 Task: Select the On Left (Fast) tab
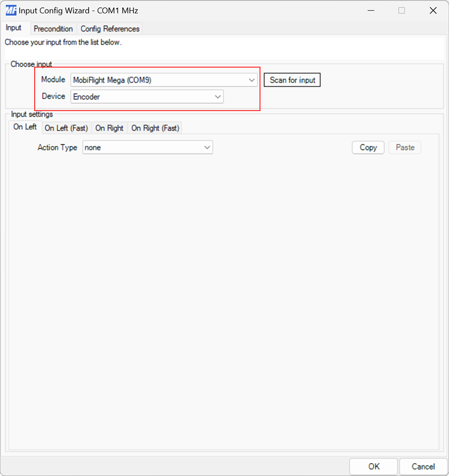[66, 128]
